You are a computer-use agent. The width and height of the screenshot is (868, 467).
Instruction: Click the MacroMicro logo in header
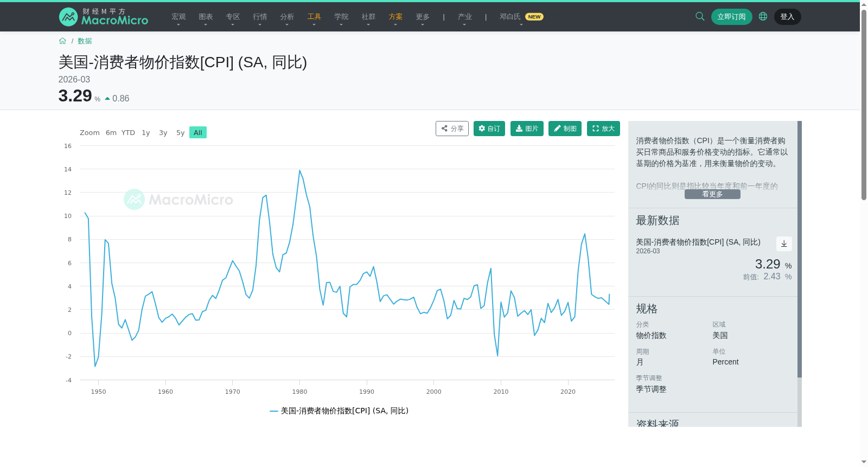[x=103, y=17]
